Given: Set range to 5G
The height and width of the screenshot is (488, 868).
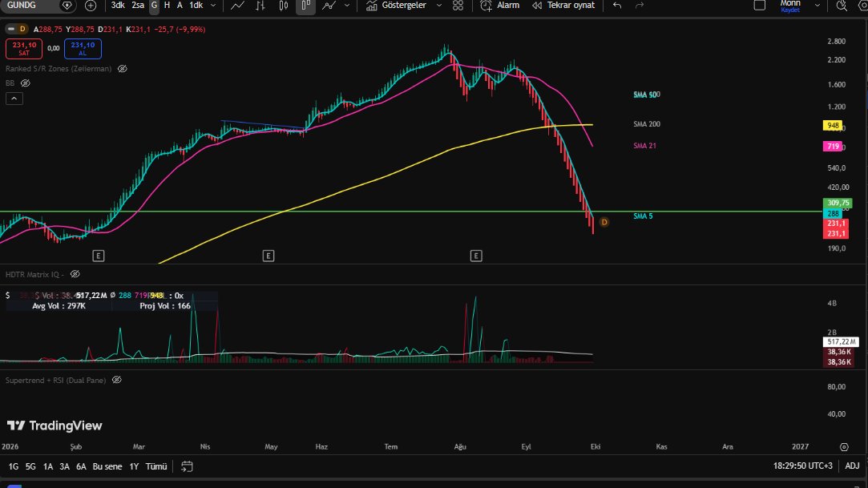Looking at the screenshot, I should coord(30,466).
